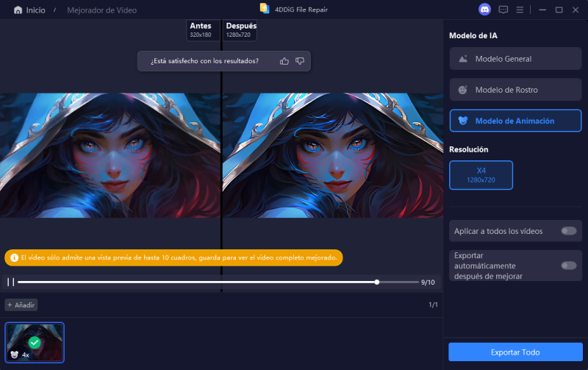Click the 4DDiG File Repair logo
This screenshot has height=370, width=588.
[x=265, y=9]
